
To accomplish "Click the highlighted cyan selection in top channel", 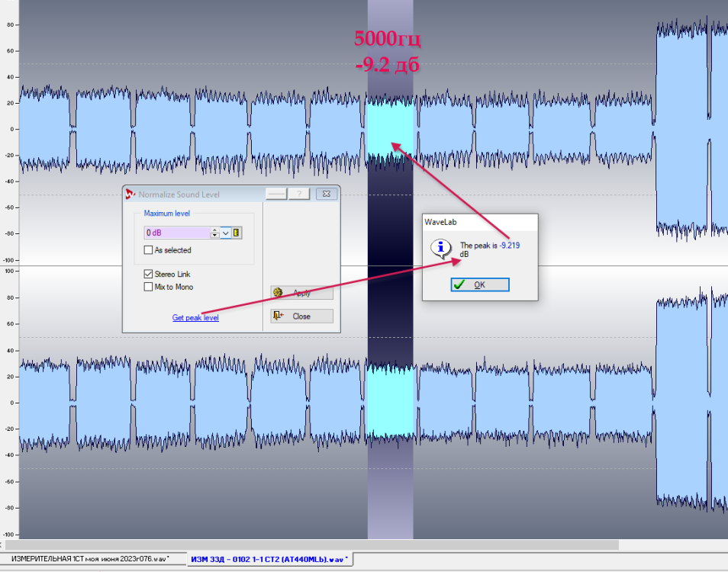I will [x=390, y=128].
